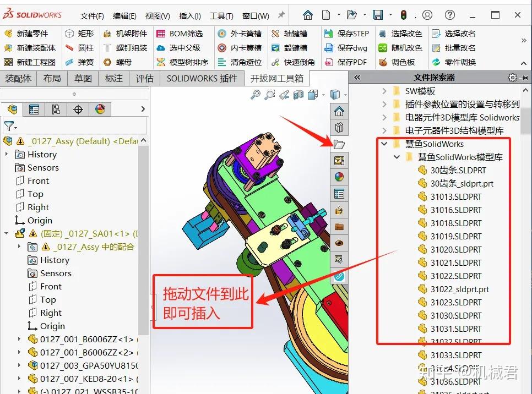The image size is (532, 394).
Task: Create a 毂键槽 hub keyway
Action: click(x=289, y=48)
